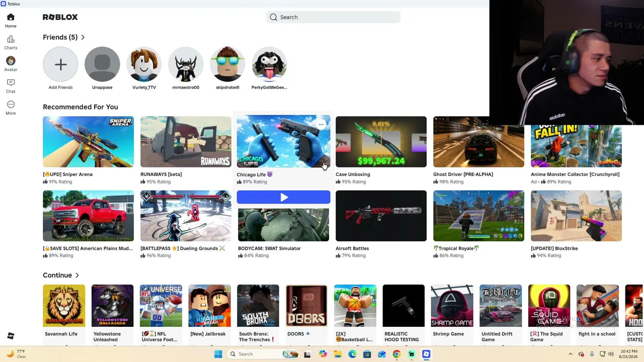The height and width of the screenshot is (362, 644).
Task: Continue playing Yellowstone Unleashed
Action: (x=112, y=306)
